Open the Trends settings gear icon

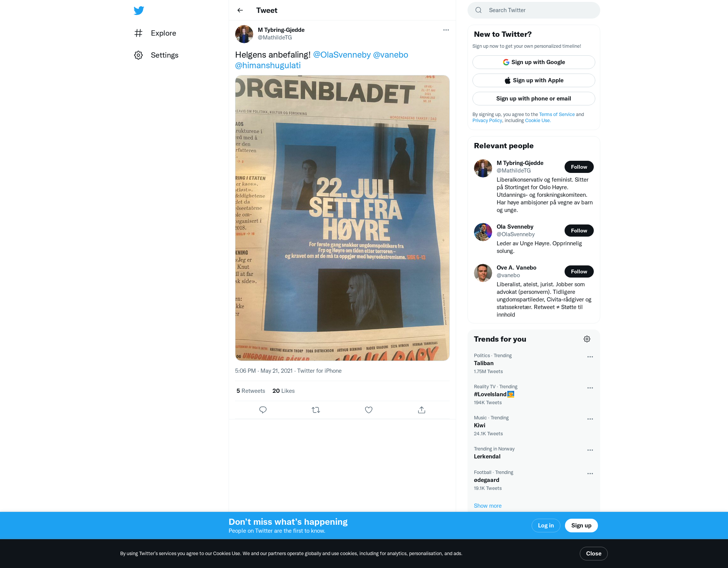pos(587,339)
